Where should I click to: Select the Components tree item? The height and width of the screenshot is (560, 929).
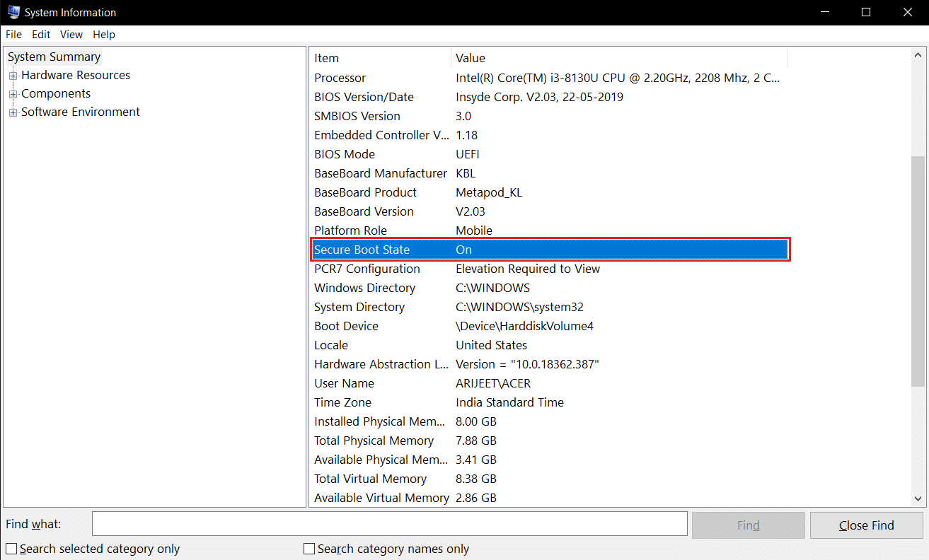56,93
